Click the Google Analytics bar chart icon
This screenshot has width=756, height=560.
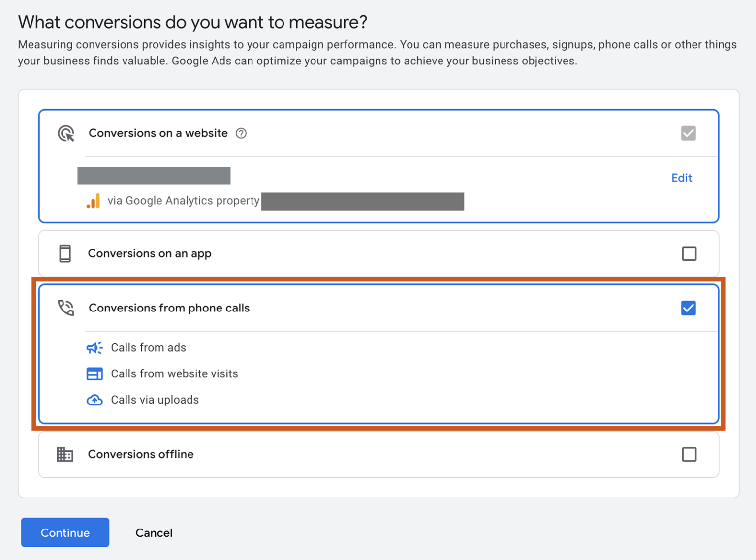tap(94, 201)
